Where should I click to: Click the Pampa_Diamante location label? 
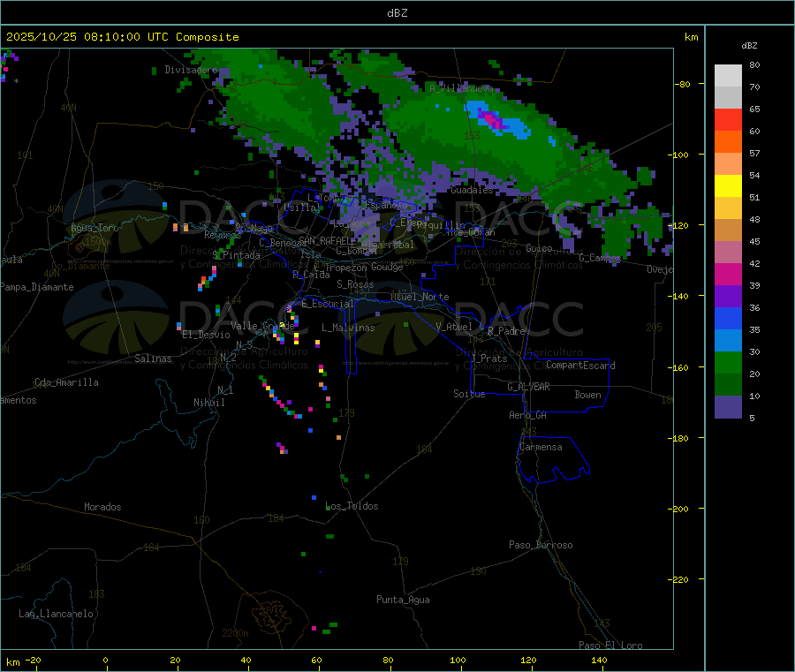click(37, 287)
